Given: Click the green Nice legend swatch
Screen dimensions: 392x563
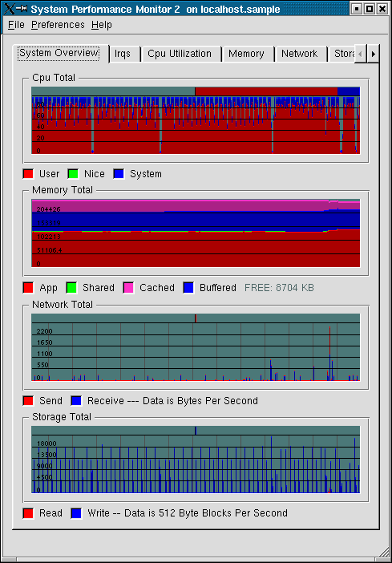Looking at the screenshot, I should [73, 174].
